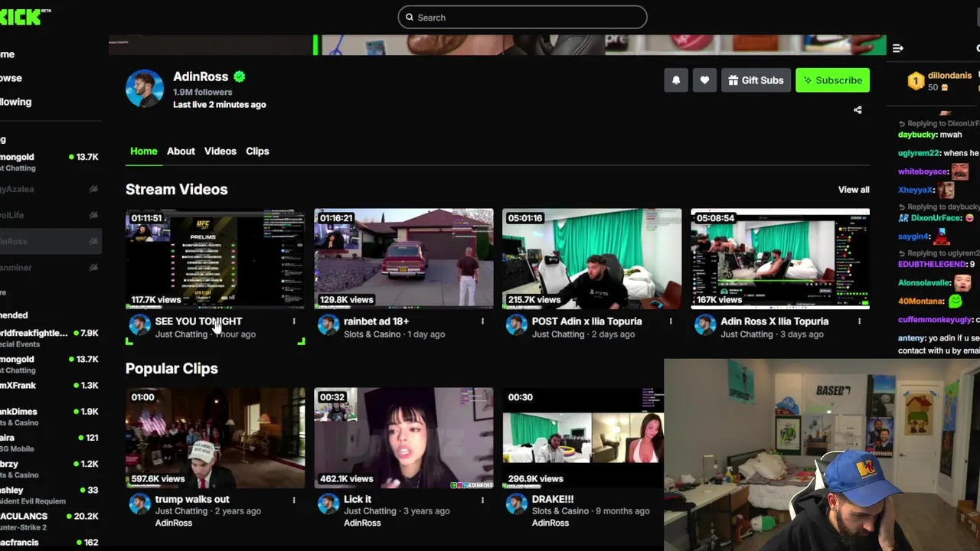Click AdinRoss name under Lick it
Screen dimensions: 980x551
(x=362, y=523)
